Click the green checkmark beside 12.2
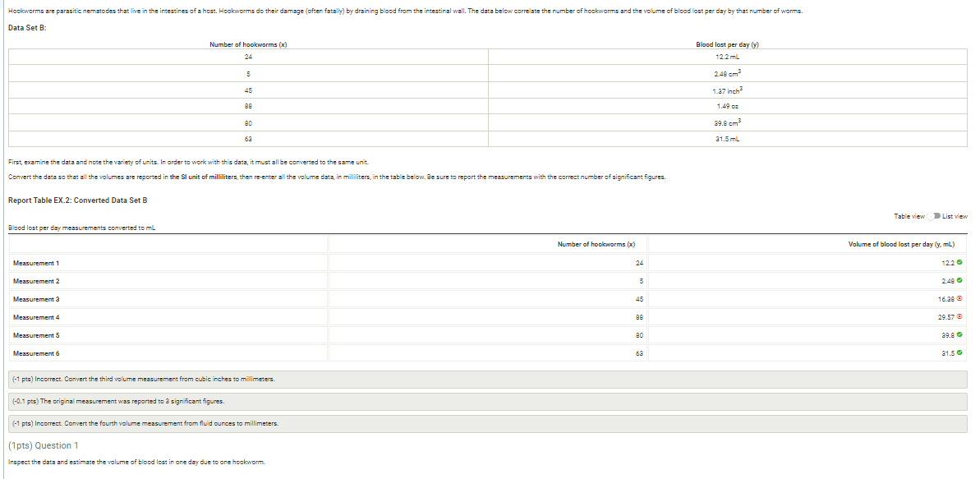This screenshot has height=479, width=980. click(959, 263)
